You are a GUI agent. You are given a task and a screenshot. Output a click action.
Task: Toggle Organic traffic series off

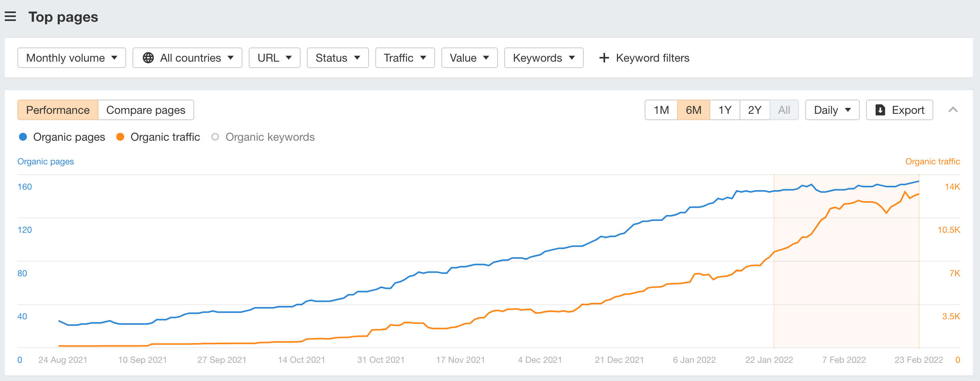pos(158,137)
